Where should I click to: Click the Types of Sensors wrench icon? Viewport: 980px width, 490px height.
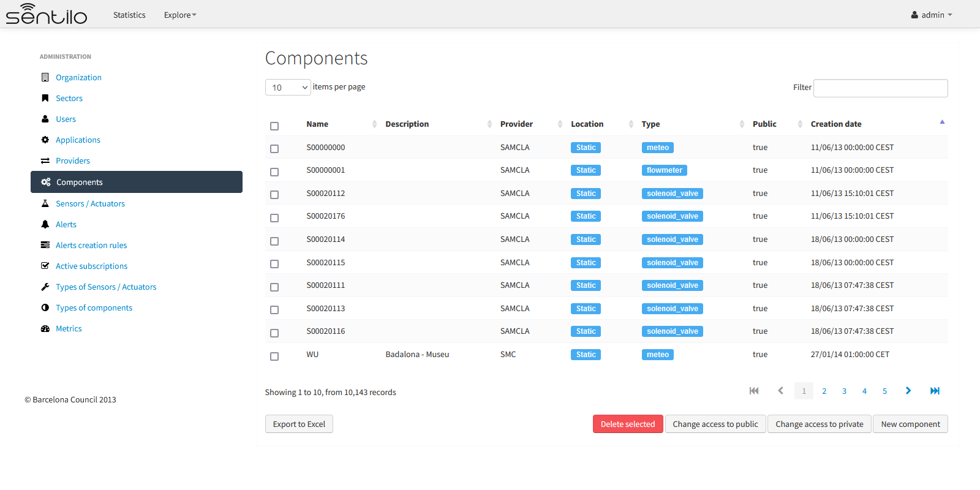pos(45,287)
